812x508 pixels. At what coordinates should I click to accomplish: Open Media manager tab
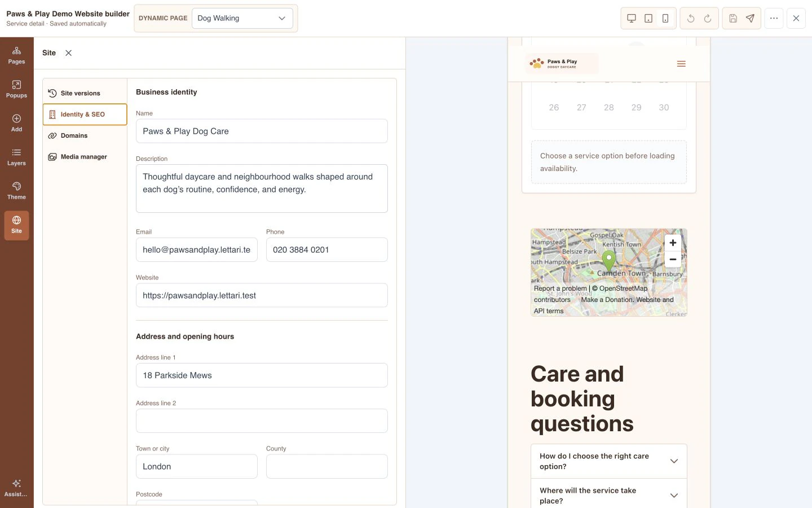point(85,157)
